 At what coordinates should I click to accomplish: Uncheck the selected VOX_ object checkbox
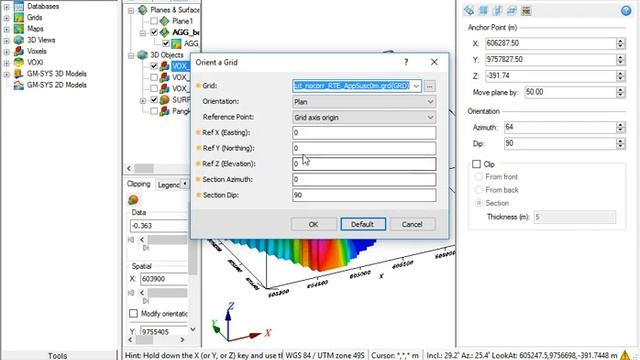pos(154,66)
